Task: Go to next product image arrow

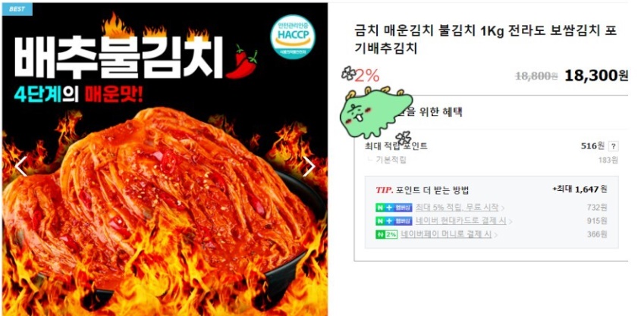Action: pos(309,166)
